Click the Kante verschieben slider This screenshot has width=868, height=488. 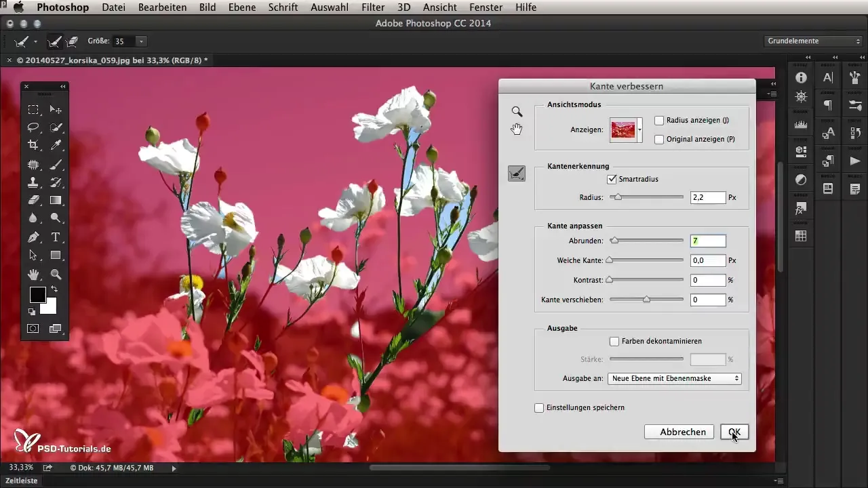pyautogui.click(x=646, y=299)
